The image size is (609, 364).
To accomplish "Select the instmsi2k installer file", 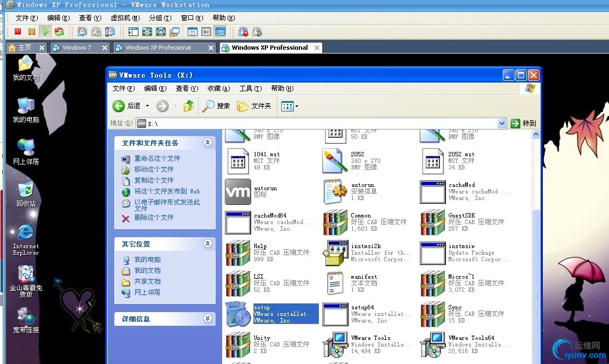I will (367, 253).
